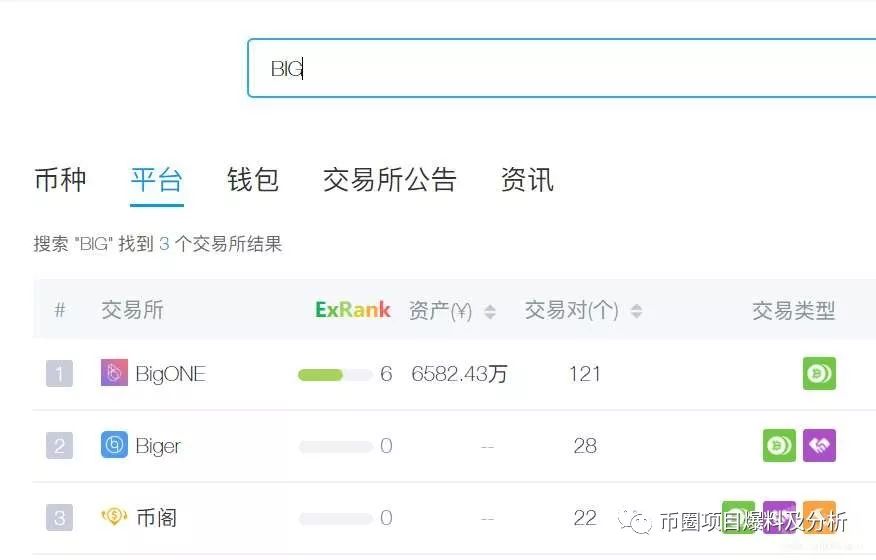Click the Biger exchange logo icon
This screenshot has width=876, height=560.
[x=114, y=445]
